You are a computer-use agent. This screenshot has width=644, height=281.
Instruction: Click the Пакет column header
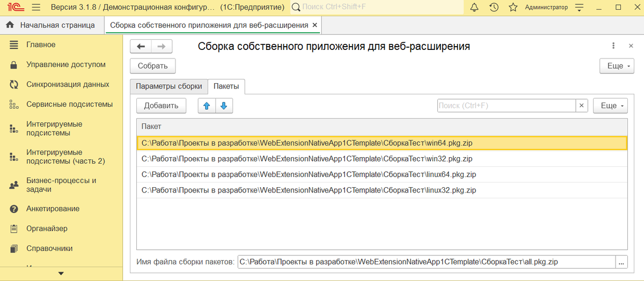[x=382, y=127]
